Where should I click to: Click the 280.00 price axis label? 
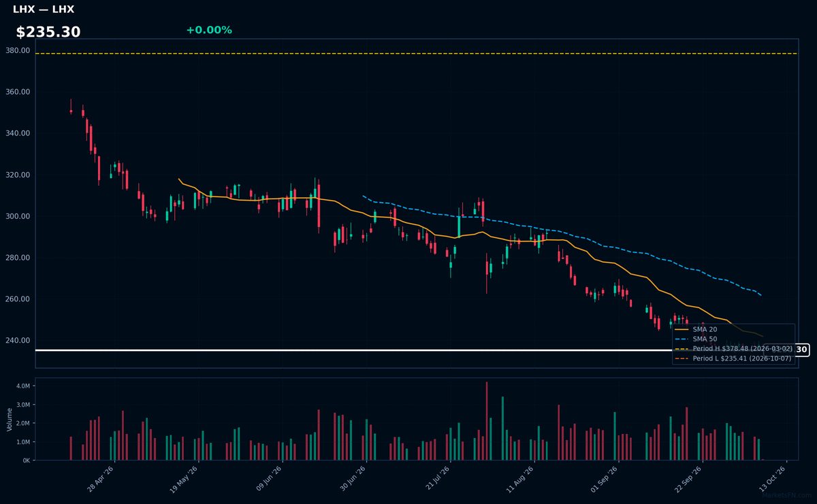click(18, 258)
